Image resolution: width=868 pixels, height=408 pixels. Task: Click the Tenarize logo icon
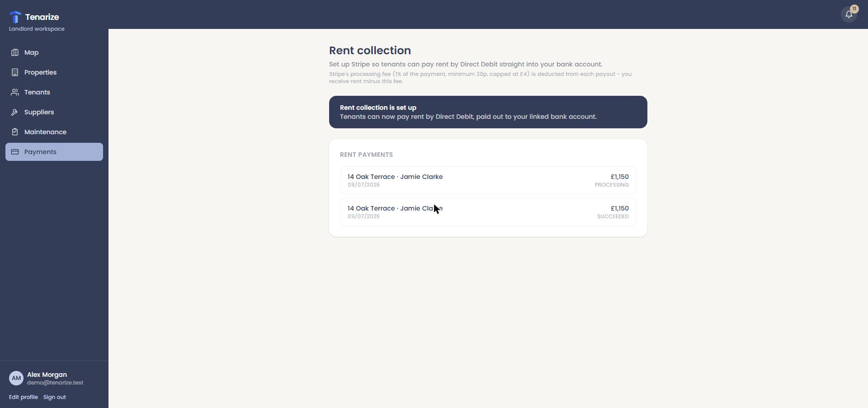coord(15,17)
